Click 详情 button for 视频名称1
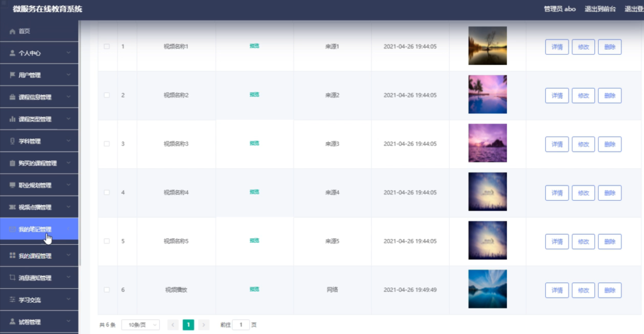644x334 pixels. 557,47
